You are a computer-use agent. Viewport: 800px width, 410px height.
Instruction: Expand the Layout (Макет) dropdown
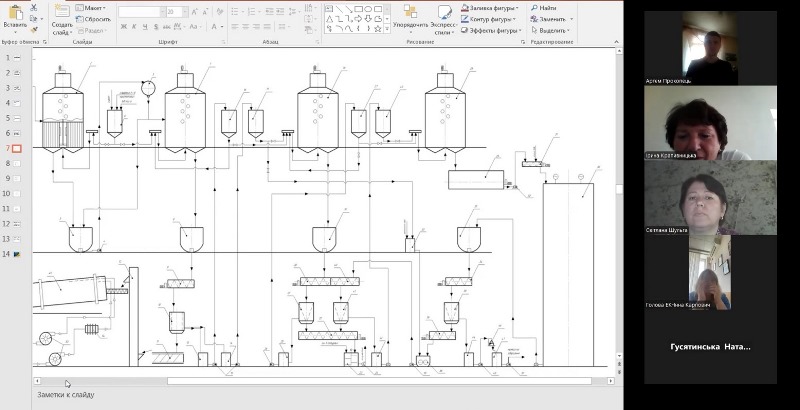96,7
